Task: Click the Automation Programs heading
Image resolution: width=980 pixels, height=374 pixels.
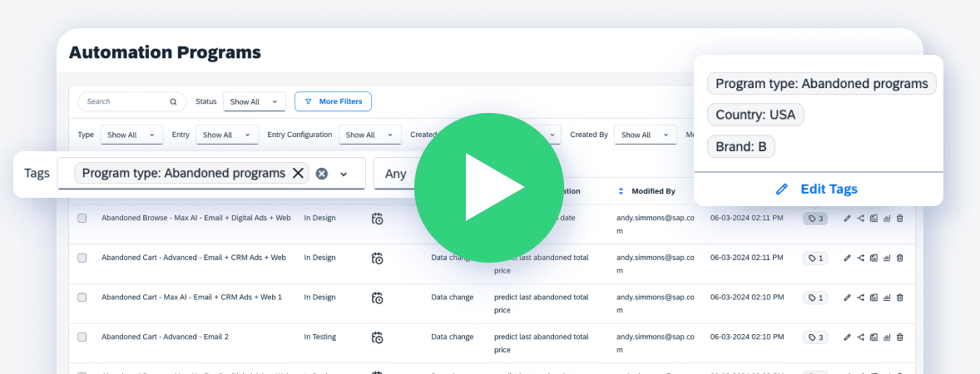Action: coord(165,52)
